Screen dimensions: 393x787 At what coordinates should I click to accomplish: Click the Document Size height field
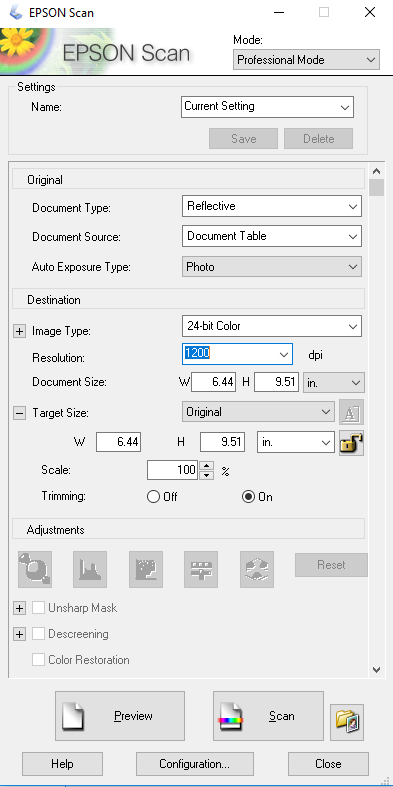pos(277,382)
